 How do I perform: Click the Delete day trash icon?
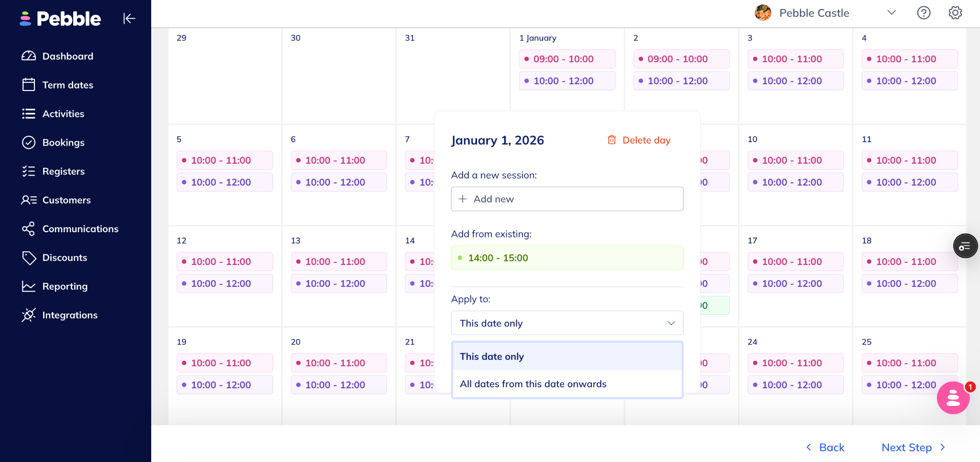[x=612, y=140]
